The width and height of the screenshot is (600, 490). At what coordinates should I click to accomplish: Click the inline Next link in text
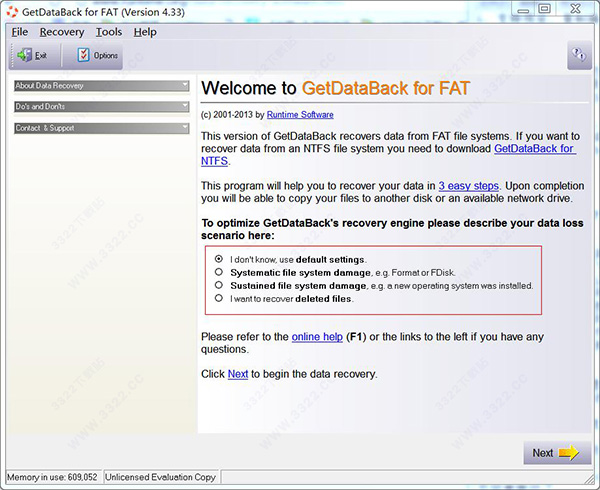click(238, 374)
